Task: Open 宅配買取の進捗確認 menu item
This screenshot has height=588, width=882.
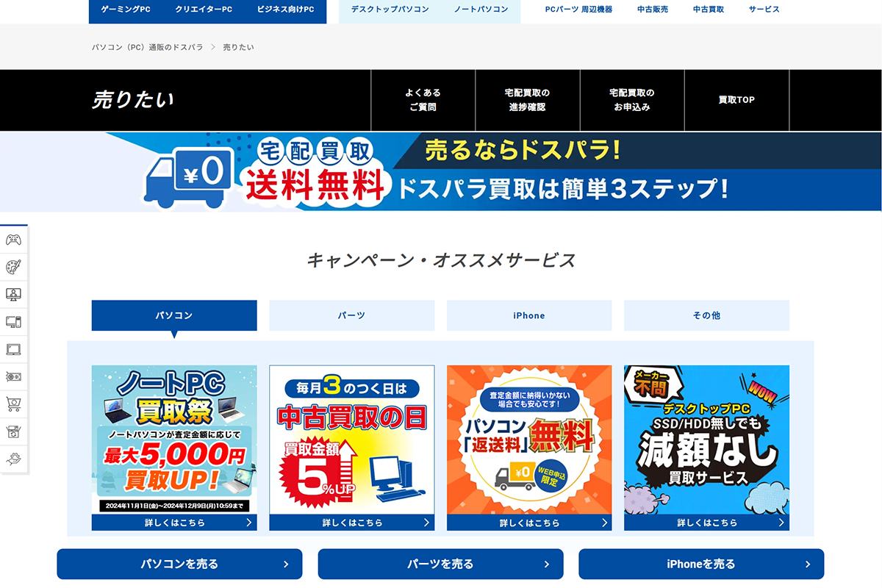Action: coord(528,100)
